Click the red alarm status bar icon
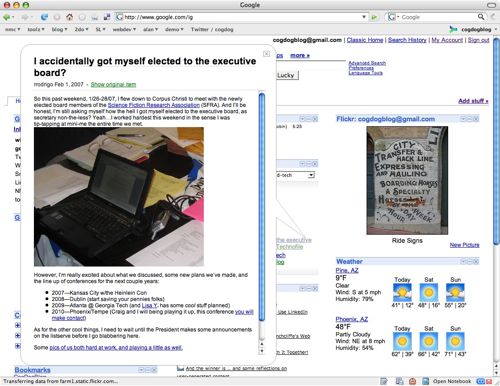Viewport: 500px width, 386px height. [x=412, y=381]
